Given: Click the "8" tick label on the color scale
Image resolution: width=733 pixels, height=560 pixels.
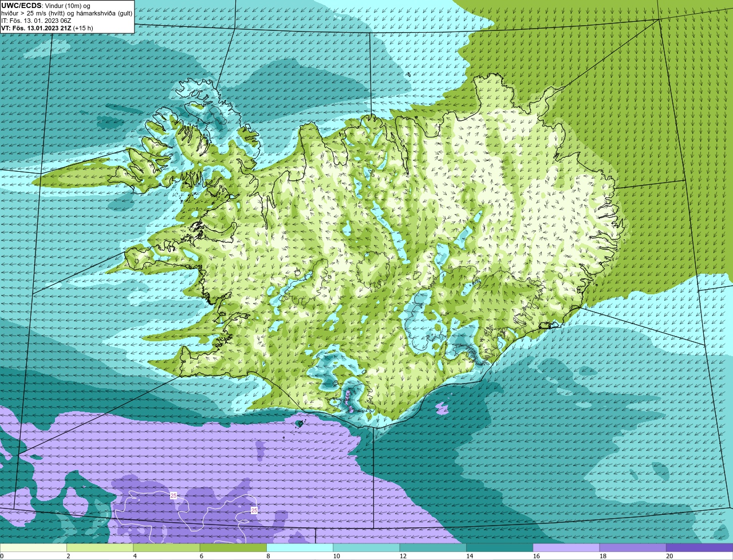Looking at the screenshot, I should [x=267, y=556].
